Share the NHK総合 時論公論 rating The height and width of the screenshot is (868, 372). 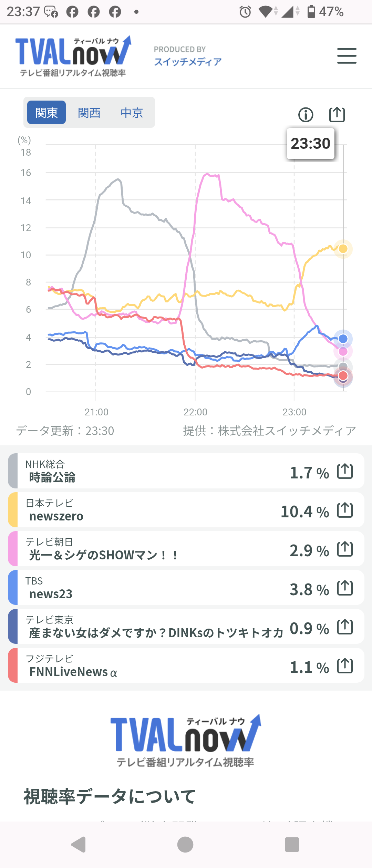click(x=345, y=471)
